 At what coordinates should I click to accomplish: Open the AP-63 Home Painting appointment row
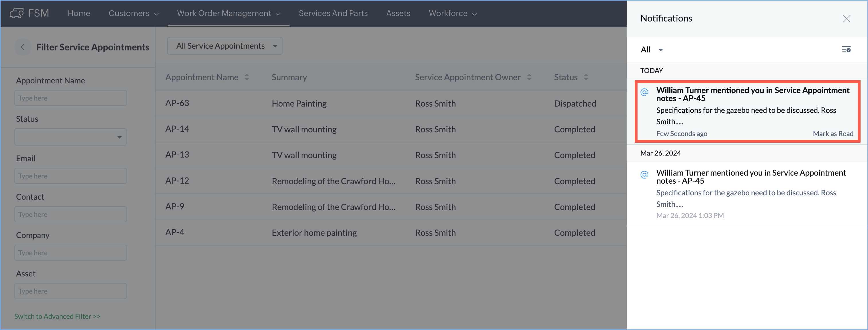coord(299,103)
